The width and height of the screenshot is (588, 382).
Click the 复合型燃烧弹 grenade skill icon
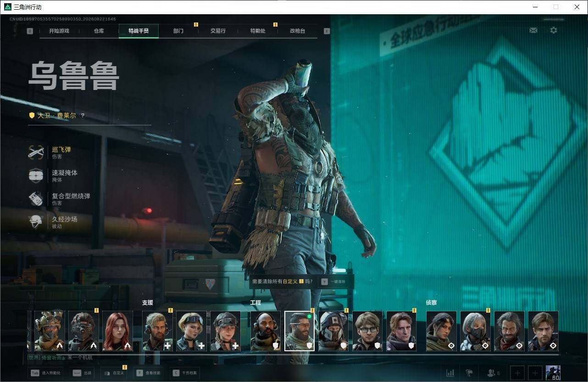[36, 199]
